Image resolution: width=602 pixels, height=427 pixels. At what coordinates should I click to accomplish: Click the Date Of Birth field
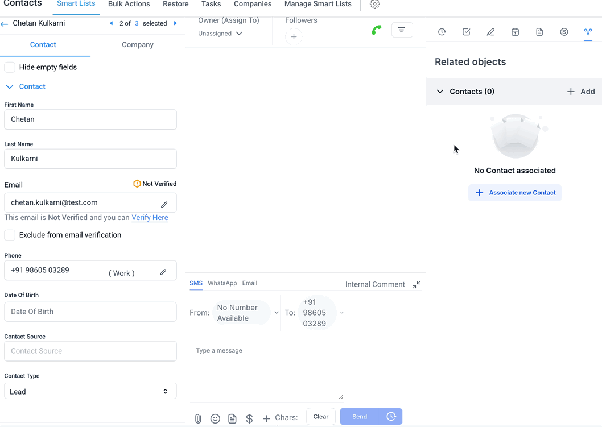click(x=91, y=311)
